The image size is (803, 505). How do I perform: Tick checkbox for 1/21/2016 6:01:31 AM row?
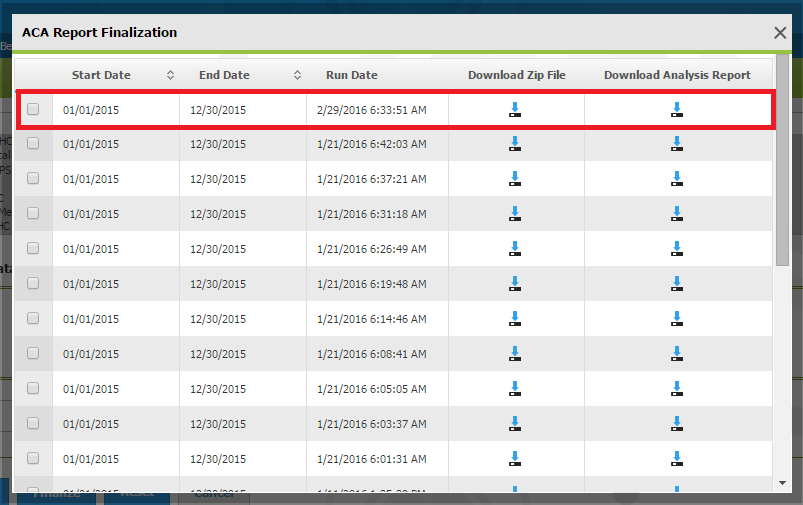(x=33, y=457)
